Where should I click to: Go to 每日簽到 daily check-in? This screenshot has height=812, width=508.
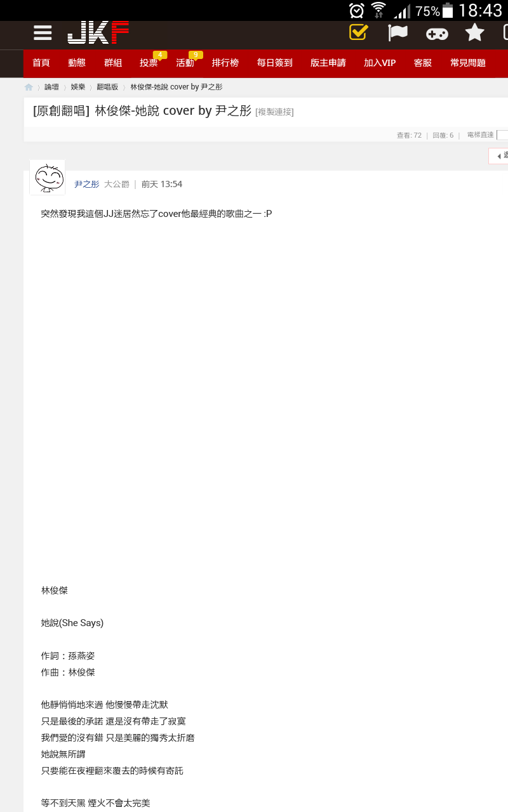click(x=275, y=63)
